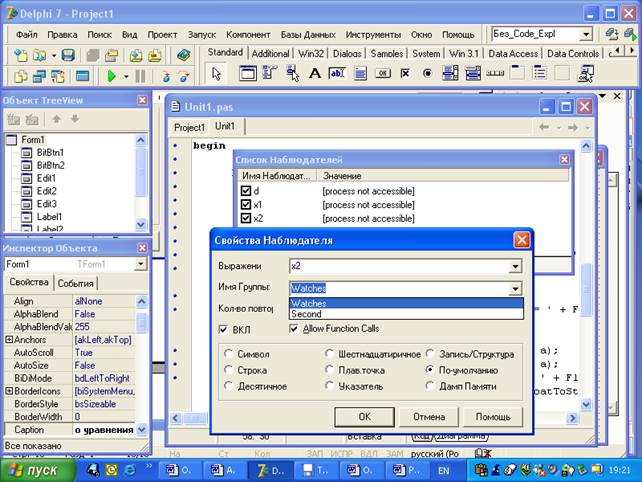Select the Frames component icon
The image size is (642, 482).
click(x=247, y=74)
